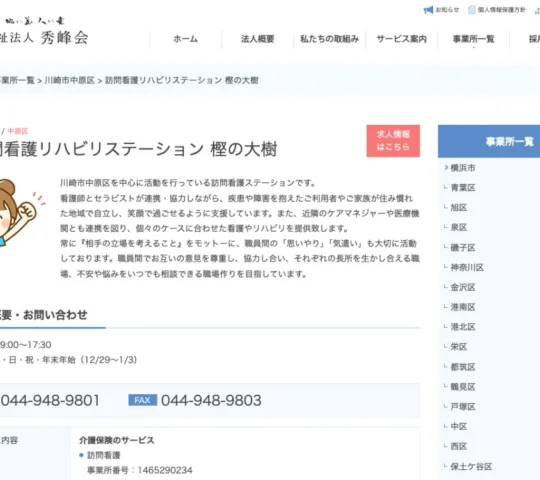Select 中区 in the sidebar list
The height and width of the screenshot is (480, 540).
click(459, 426)
